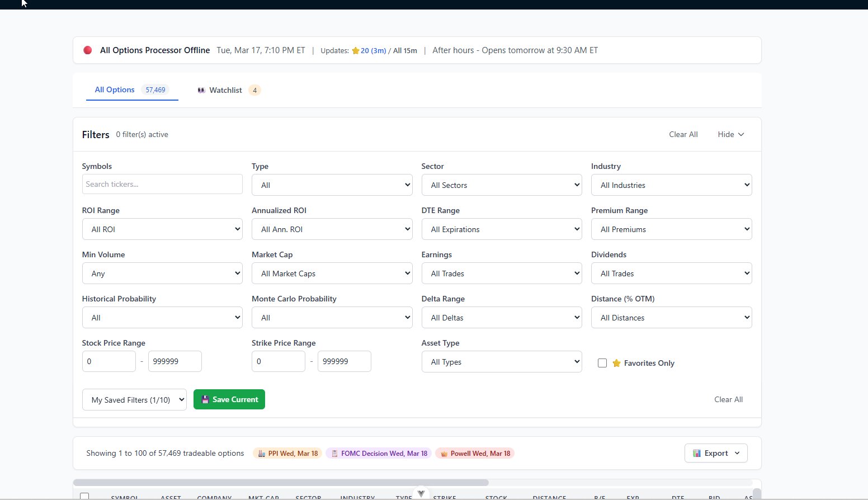The height and width of the screenshot is (500, 868).
Task: Click the crown icon on Powell badge
Action: coord(444,454)
